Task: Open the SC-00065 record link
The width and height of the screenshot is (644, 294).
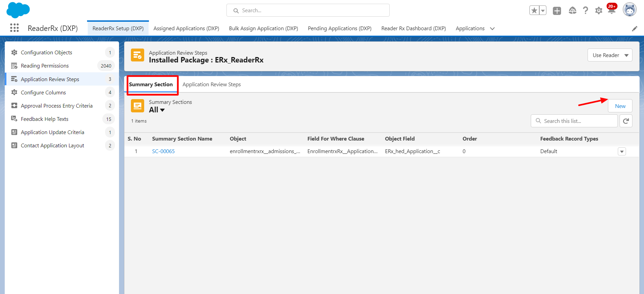Action: [x=163, y=151]
